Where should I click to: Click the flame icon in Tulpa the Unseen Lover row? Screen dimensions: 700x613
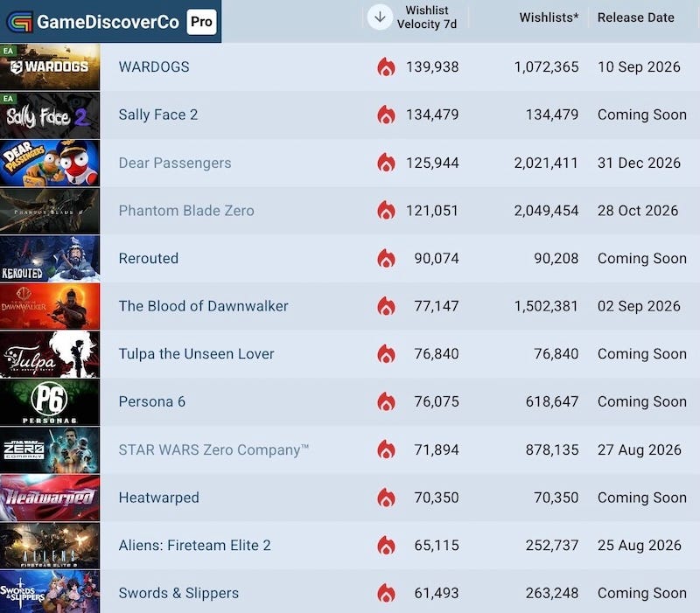pos(386,354)
